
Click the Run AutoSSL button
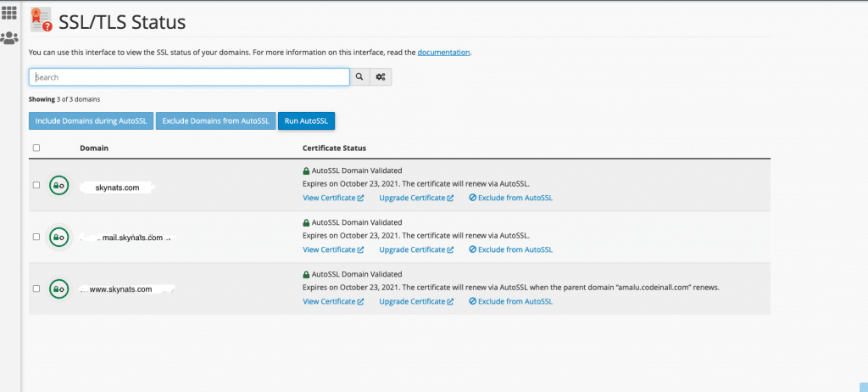point(306,120)
